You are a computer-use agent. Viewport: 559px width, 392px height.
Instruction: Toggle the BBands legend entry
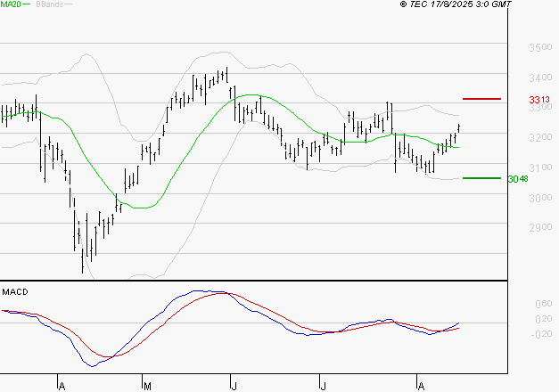[48, 5]
